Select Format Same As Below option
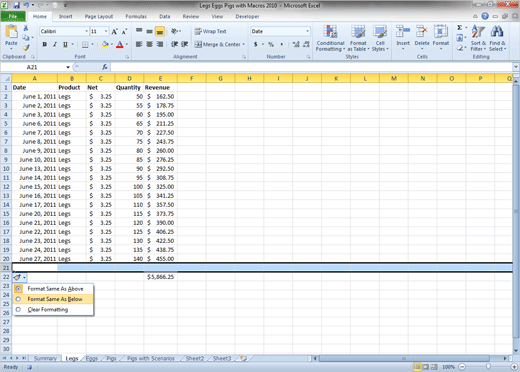 53,299
